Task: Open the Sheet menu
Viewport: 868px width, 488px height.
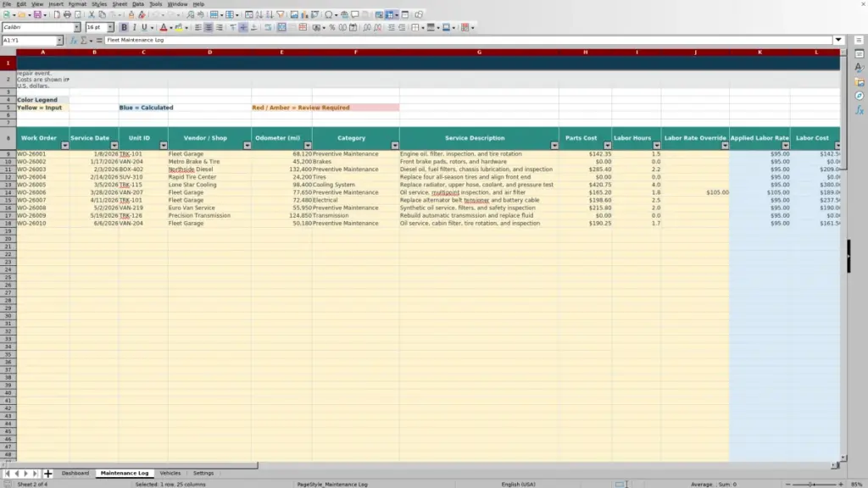Action: point(120,4)
